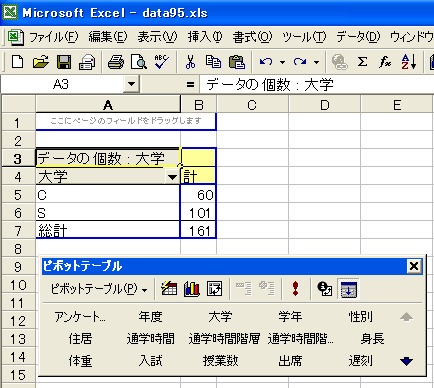The height and width of the screenshot is (388, 434).
Task: Click the 性別 field button
Action: 360,317
